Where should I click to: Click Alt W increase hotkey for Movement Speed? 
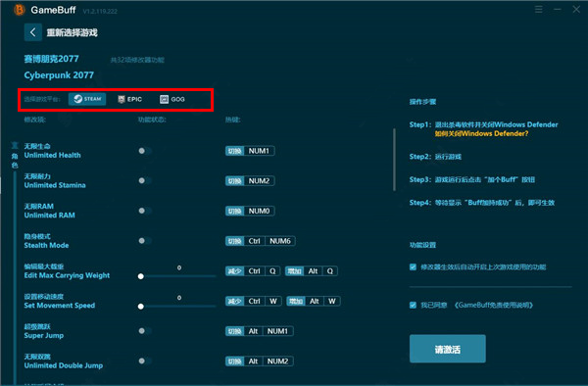[x=314, y=301]
